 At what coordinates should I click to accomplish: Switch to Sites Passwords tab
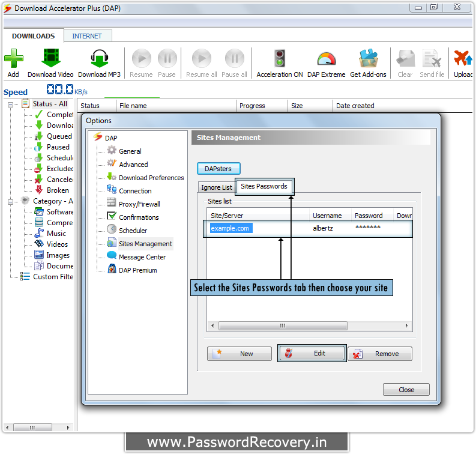tap(264, 186)
